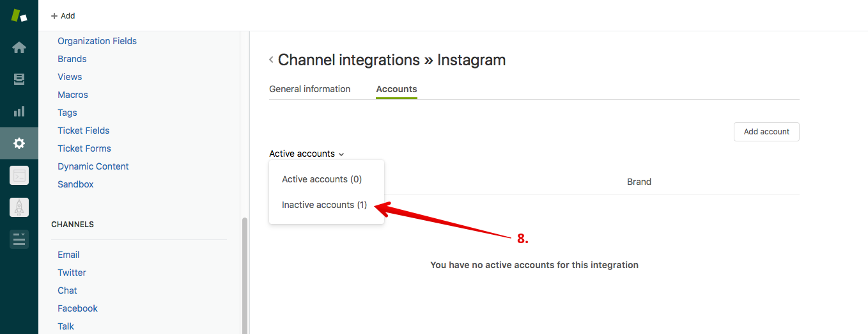Open Organization Fields settings
868x334 pixels.
click(97, 41)
